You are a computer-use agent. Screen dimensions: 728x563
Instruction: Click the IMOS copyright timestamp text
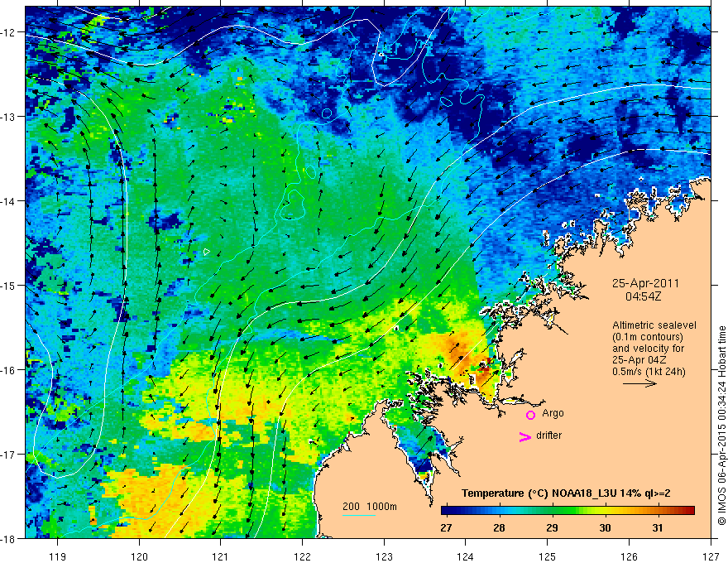721,426
